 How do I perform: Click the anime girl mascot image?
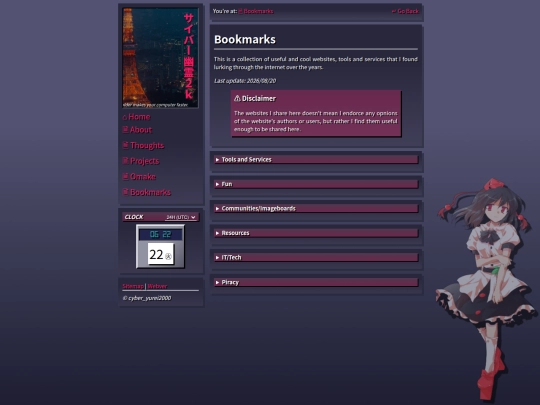[486, 289]
